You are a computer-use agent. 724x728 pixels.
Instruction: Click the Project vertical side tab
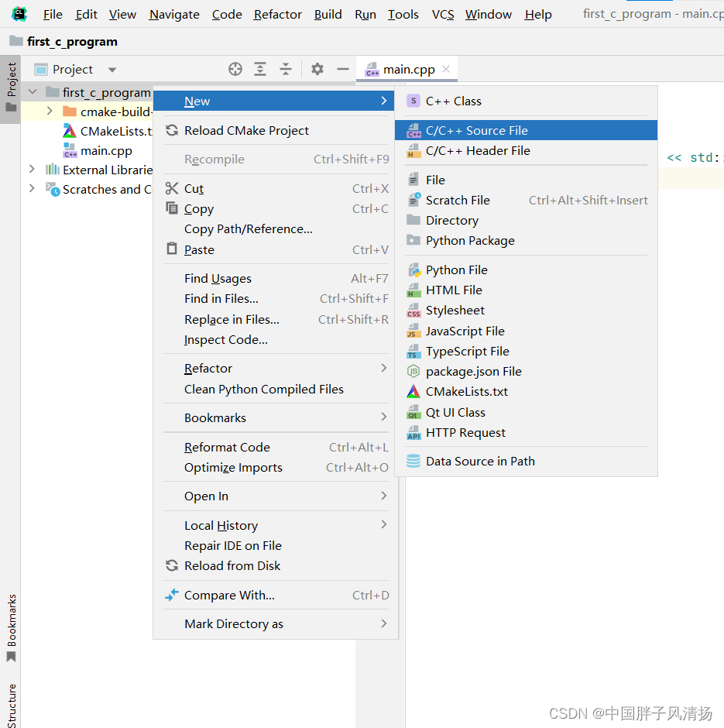[x=11, y=88]
